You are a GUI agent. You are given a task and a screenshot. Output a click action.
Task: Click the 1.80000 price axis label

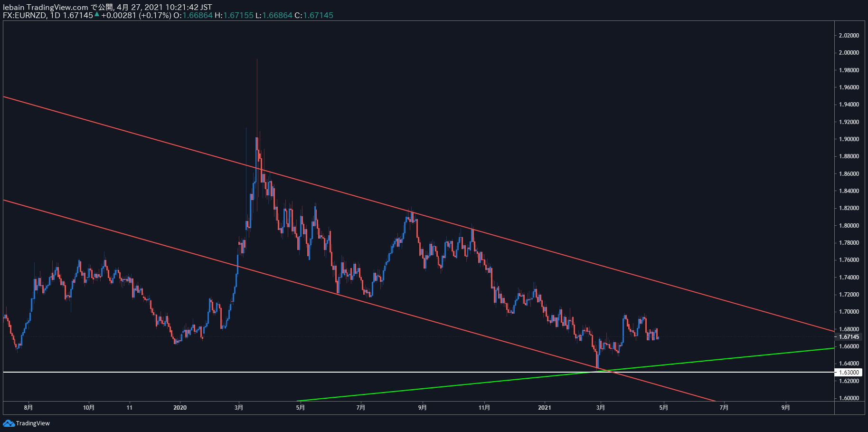849,226
